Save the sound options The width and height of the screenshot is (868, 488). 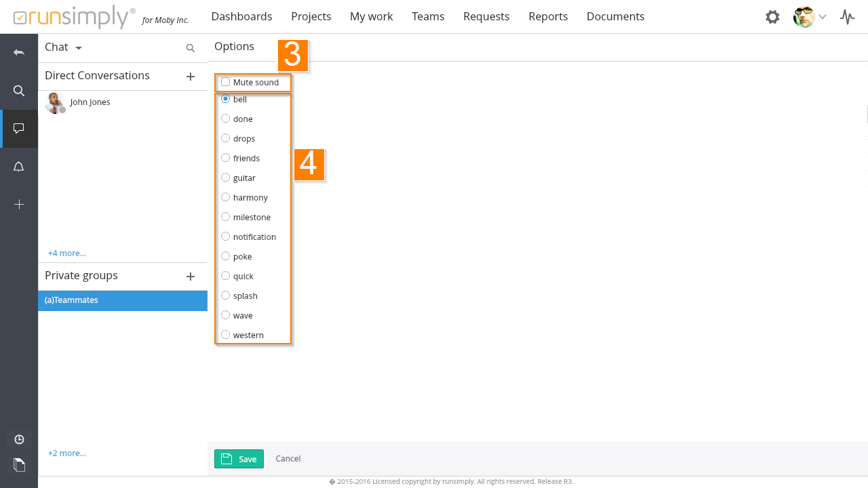(x=239, y=459)
